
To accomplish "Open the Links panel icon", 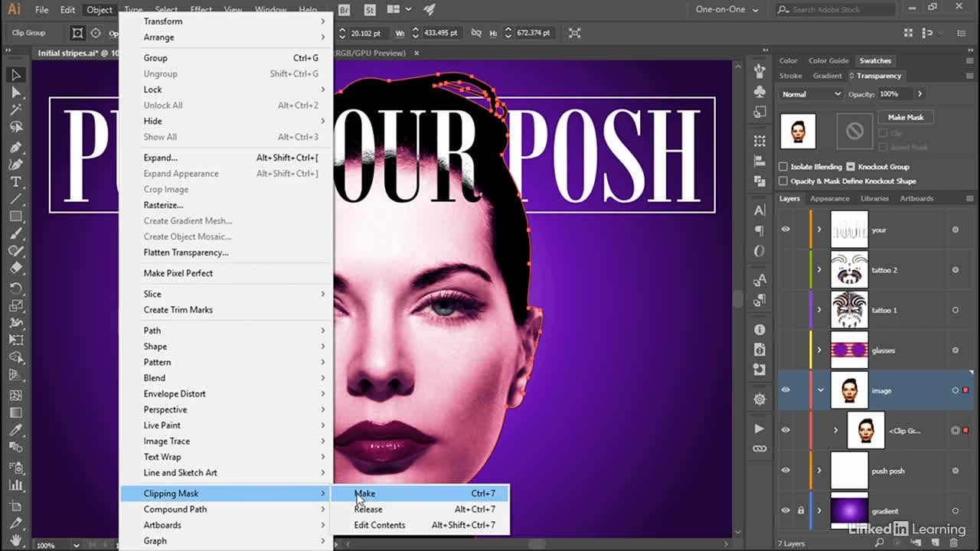I will coord(759,448).
